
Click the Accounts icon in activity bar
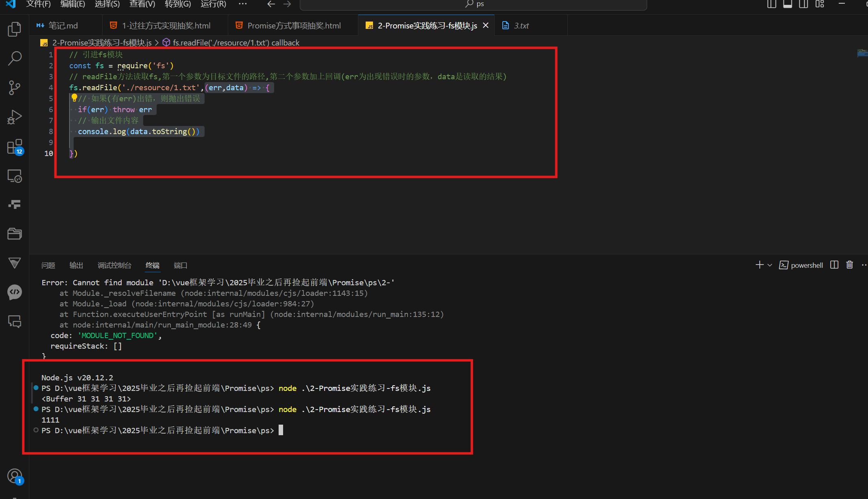[15, 476]
